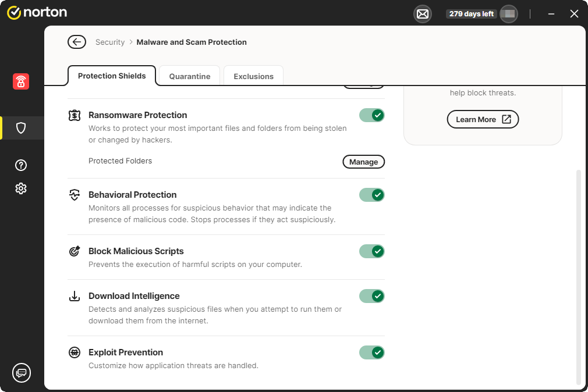Switch to the Protection Shields tab
Screen dimensions: 588x392
pos(112,76)
